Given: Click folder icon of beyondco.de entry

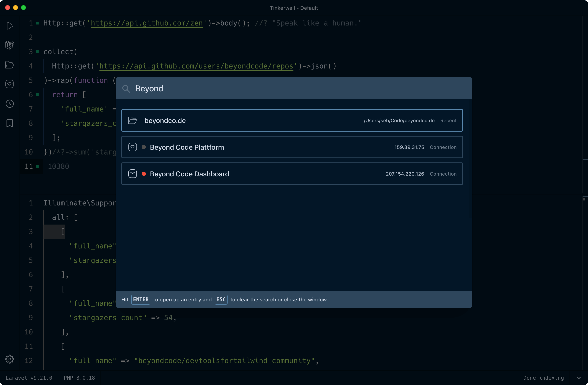Looking at the screenshot, I should tap(132, 120).
